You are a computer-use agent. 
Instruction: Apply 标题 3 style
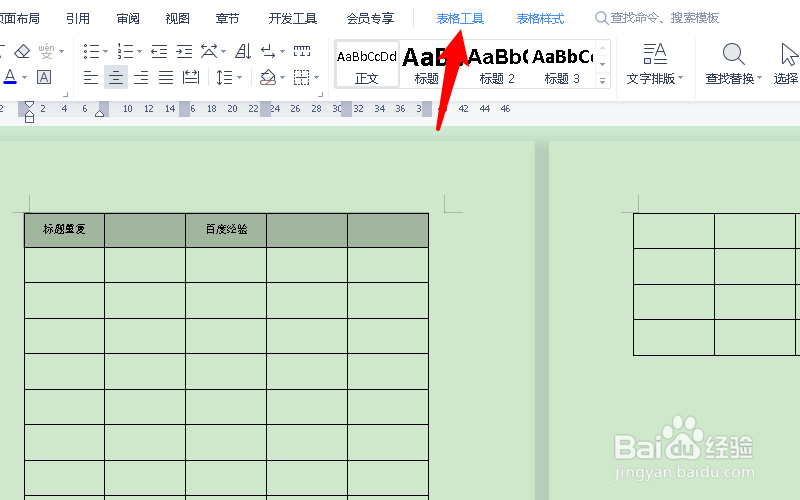point(562,64)
